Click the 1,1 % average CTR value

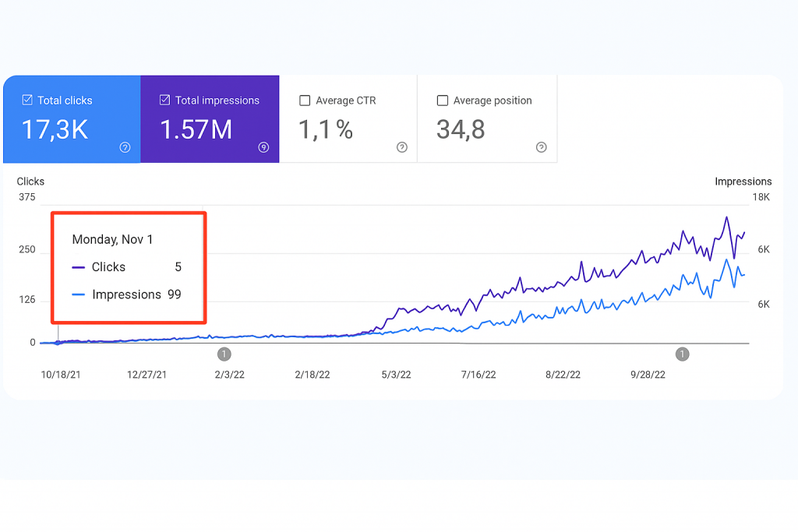tap(326, 130)
